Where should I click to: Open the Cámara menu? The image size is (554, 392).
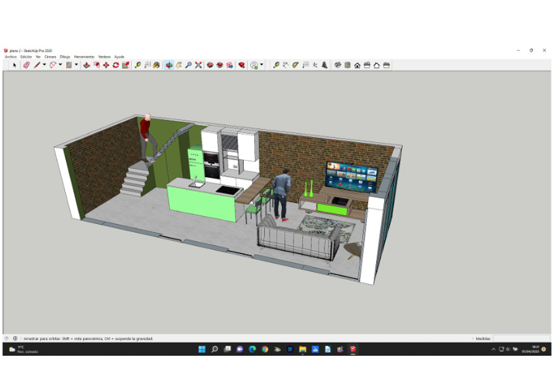point(50,57)
